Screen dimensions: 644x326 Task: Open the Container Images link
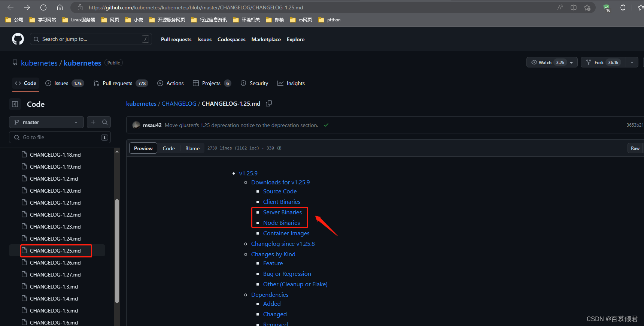[x=286, y=233]
